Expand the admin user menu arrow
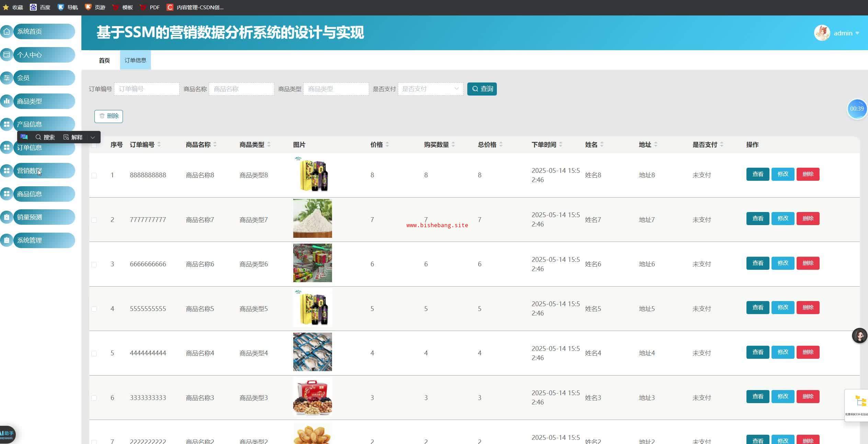 [857, 33]
